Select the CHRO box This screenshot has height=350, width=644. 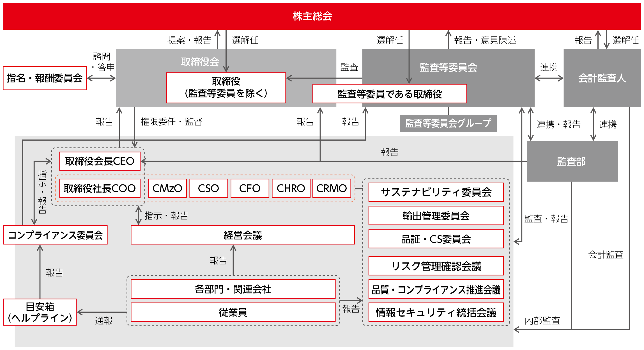tap(291, 189)
